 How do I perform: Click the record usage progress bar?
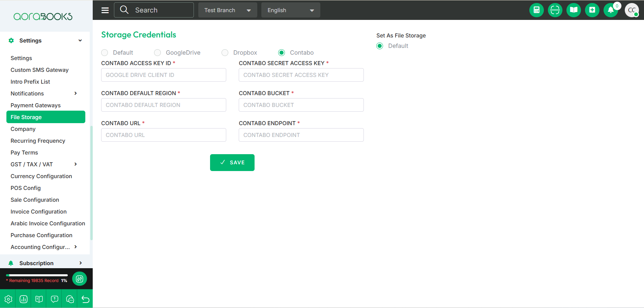[x=37, y=275]
